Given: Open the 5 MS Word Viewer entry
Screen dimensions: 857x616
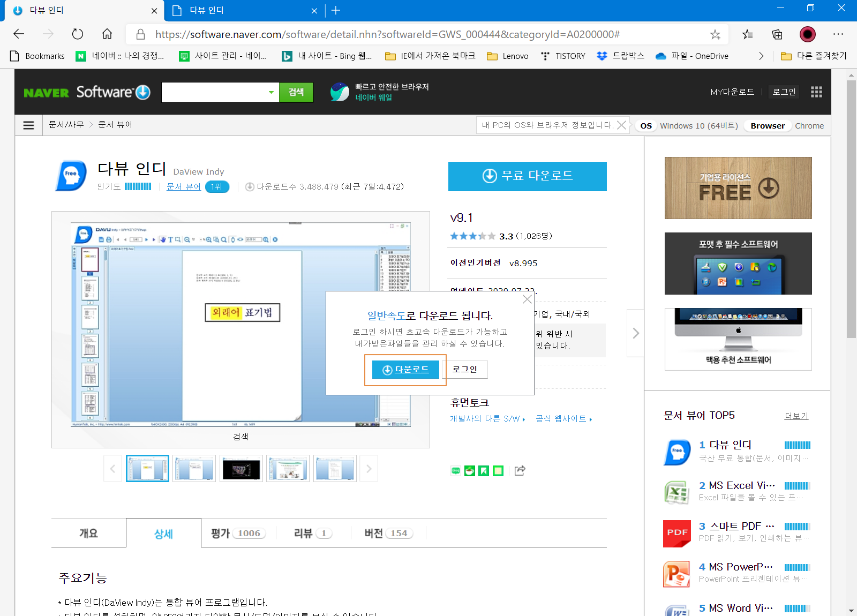Looking at the screenshot, I should click(737, 609).
